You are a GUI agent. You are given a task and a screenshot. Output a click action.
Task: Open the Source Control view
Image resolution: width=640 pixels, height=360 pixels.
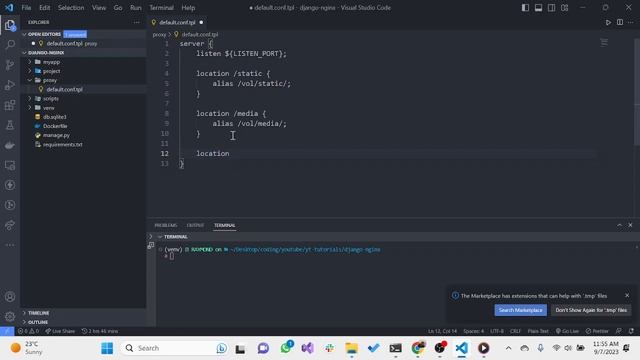10,64
